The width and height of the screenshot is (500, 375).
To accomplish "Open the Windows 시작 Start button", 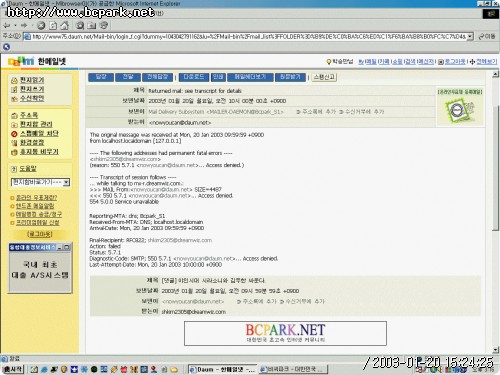I will pyautogui.click(x=13, y=369).
